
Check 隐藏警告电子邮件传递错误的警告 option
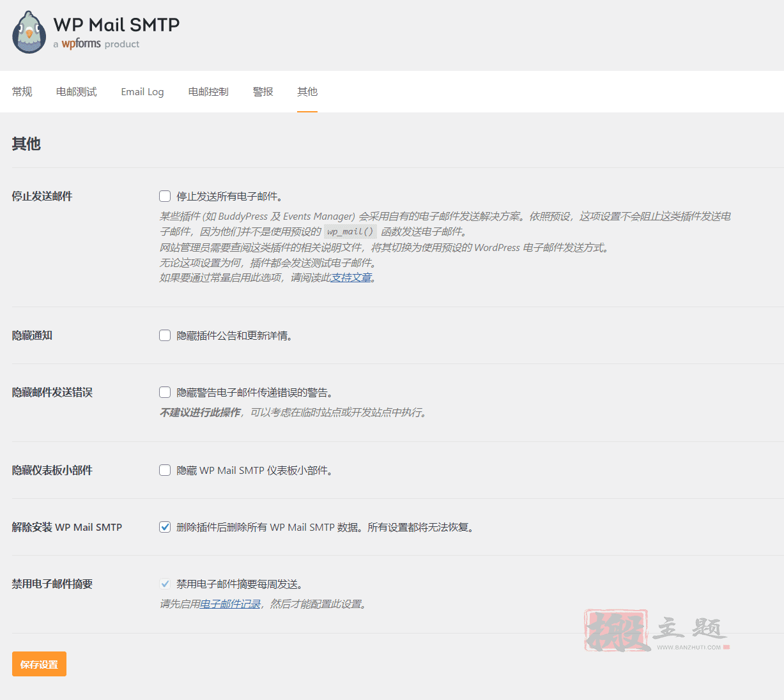(165, 392)
